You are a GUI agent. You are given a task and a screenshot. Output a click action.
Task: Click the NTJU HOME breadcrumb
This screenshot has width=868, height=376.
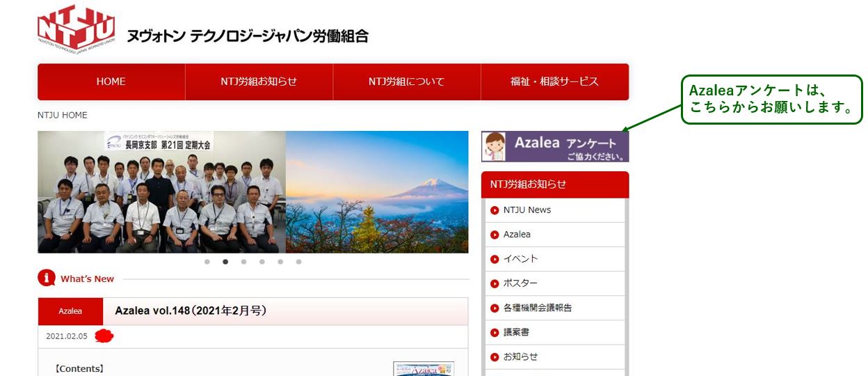point(63,115)
